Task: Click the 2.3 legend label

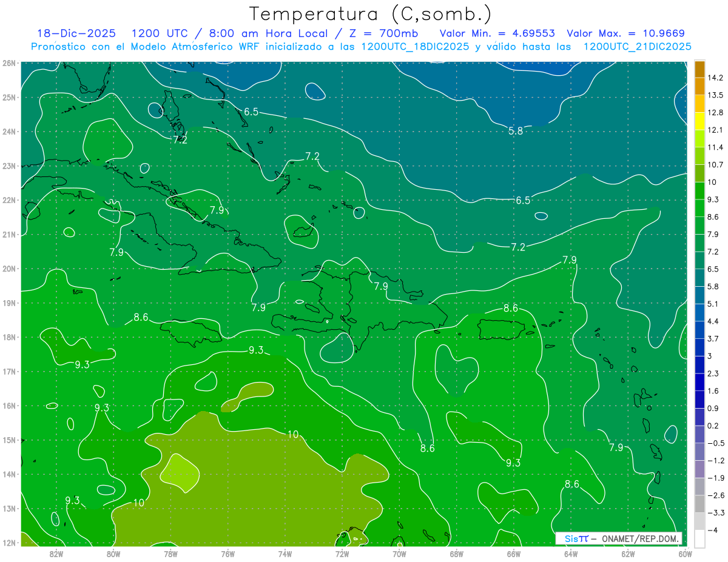Action: (713, 373)
